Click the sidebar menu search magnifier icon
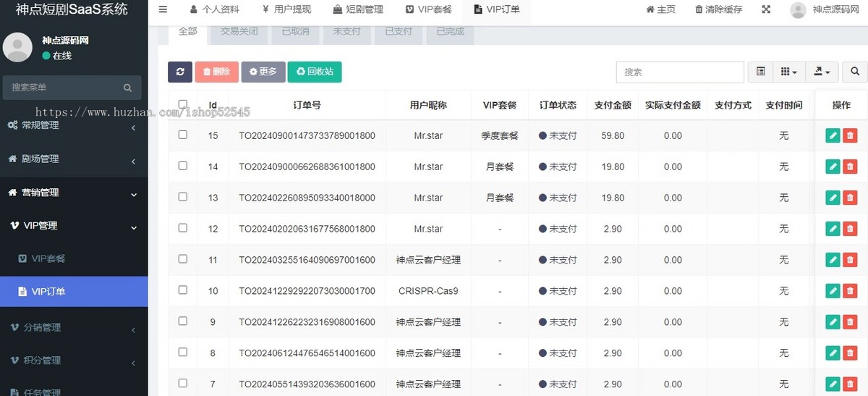Image resolution: width=868 pixels, height=396 pixels. 127,88
